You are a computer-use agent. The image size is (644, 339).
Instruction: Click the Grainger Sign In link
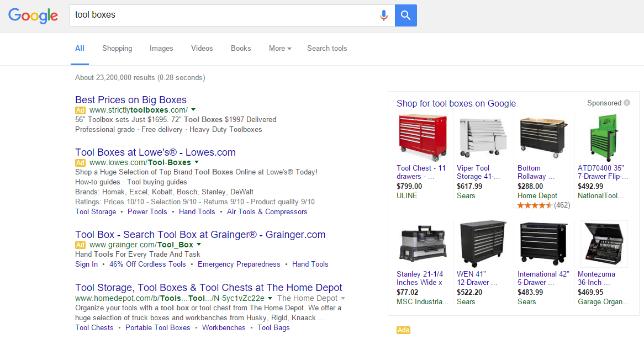tap(86, 264)
